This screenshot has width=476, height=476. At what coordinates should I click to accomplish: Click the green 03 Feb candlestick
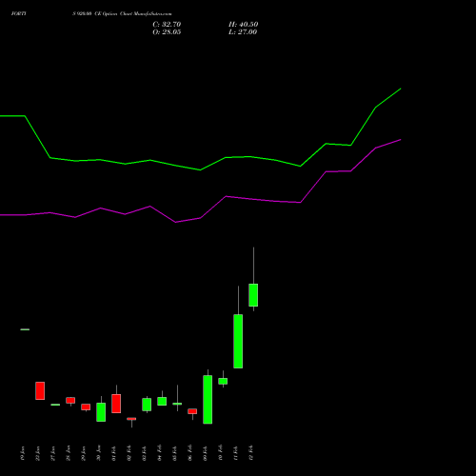(147, 405)
